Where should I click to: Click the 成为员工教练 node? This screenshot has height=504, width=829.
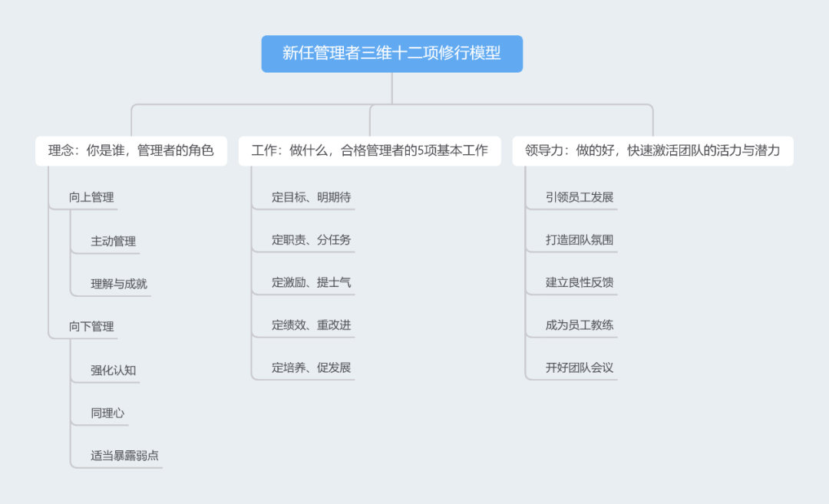pyautogui.click(x=580, y=325)
